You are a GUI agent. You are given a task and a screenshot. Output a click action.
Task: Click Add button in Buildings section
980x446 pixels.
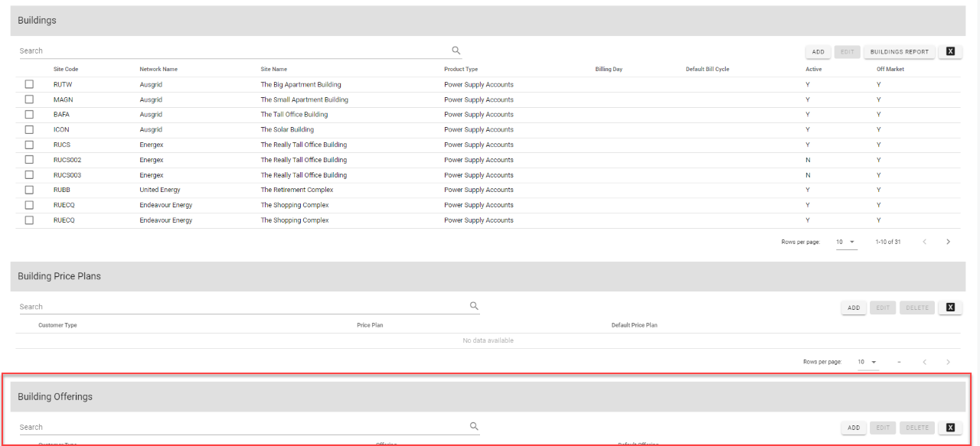point(818,52)
